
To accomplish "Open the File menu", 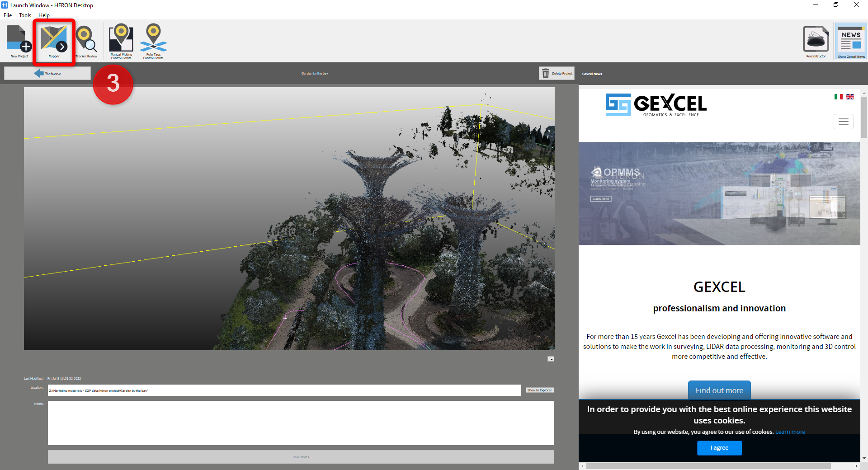I will (x=8, y=15).
